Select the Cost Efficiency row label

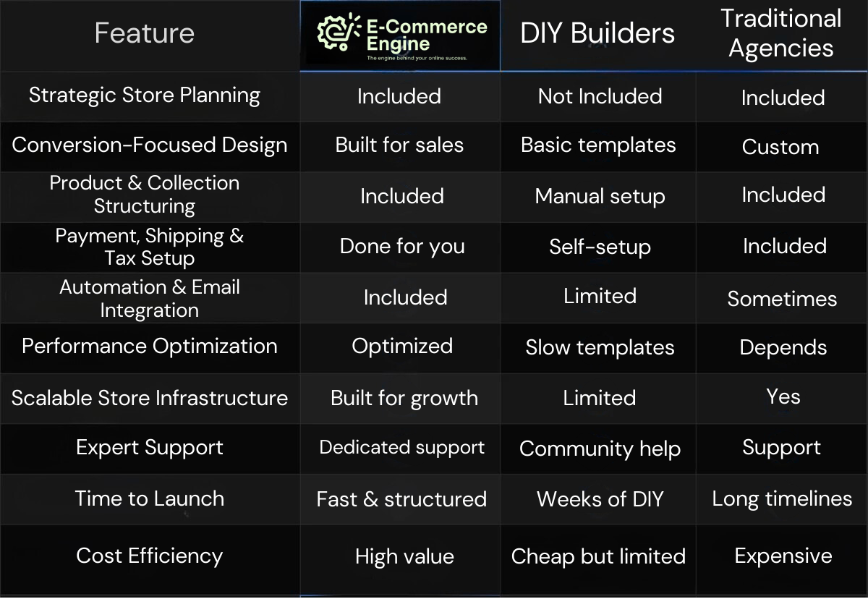tap(150, 556)
